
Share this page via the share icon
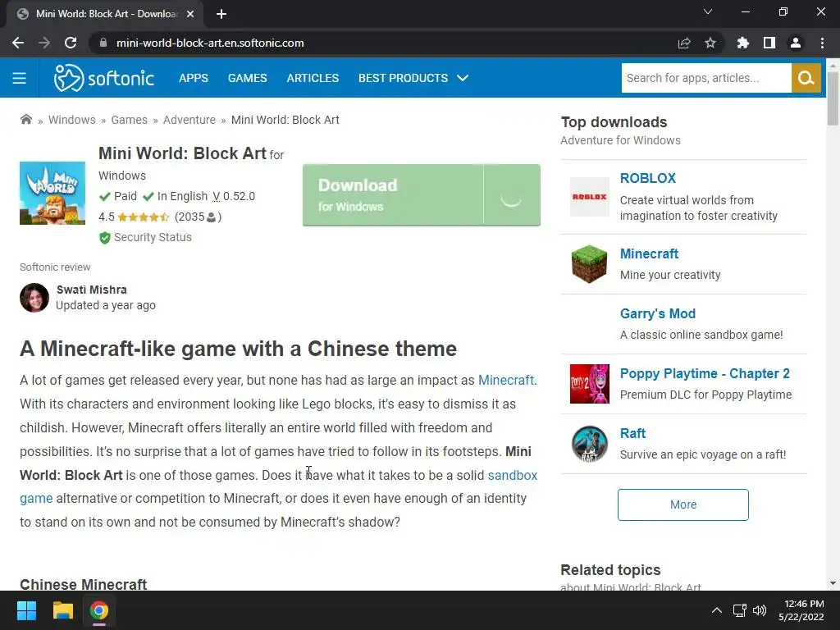[x=684, y=43]
